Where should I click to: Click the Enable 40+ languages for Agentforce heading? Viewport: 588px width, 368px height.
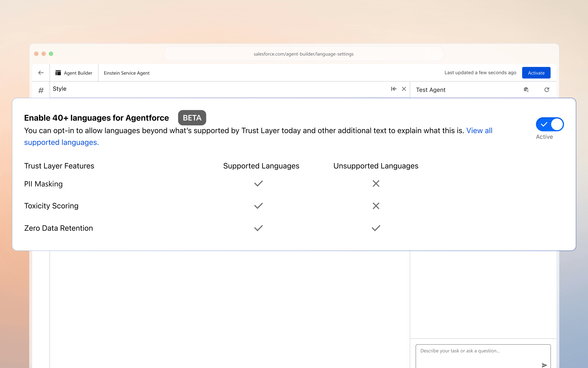(x=96, y=118)
